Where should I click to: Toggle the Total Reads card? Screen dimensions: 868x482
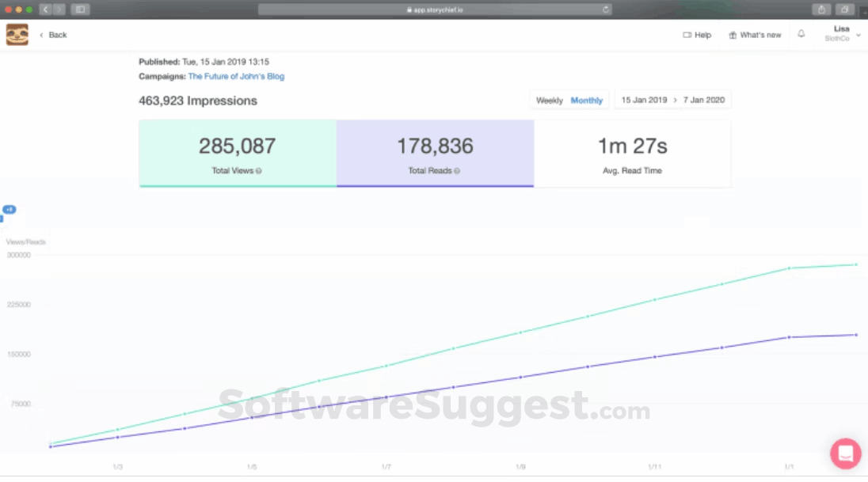click(x=435, y=154)
